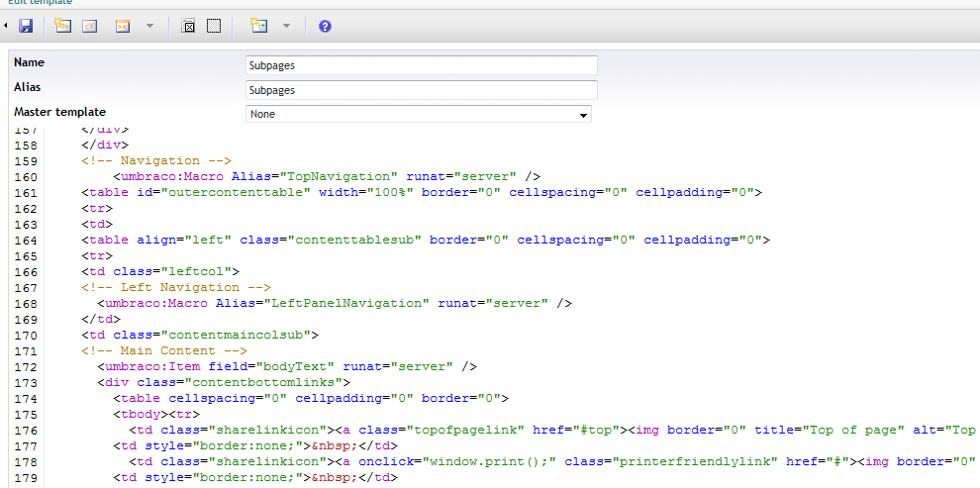Click the Insert Inline Razor Macro icon
Image resolution: width=980 pixels, height=488 pixels.
click(258, 26)
